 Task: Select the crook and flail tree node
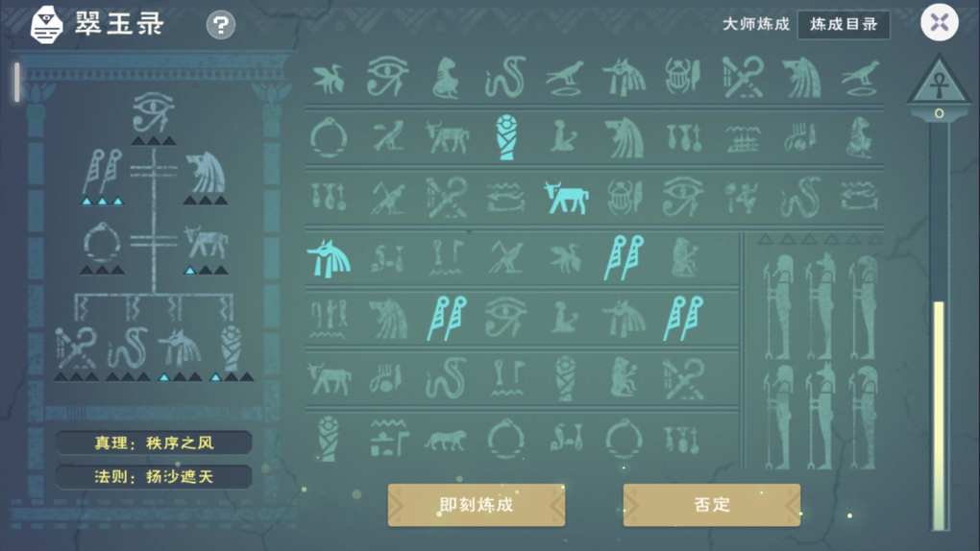74,348
